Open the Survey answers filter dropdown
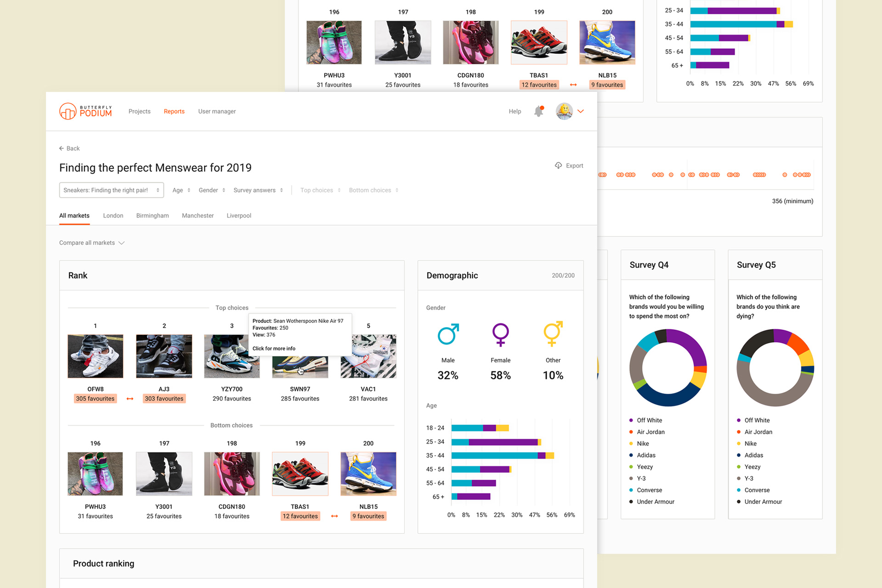 [x=258, y=190]
